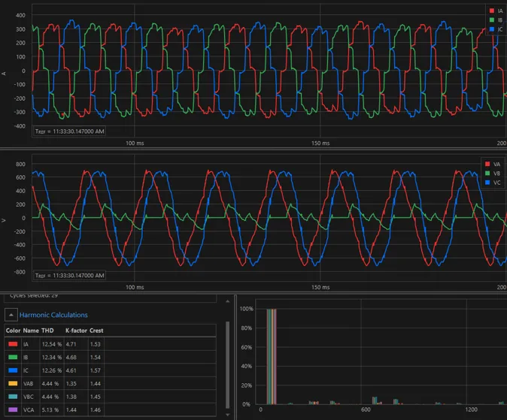Select the IC THD value 12.26 %

(x=51, y=370)
